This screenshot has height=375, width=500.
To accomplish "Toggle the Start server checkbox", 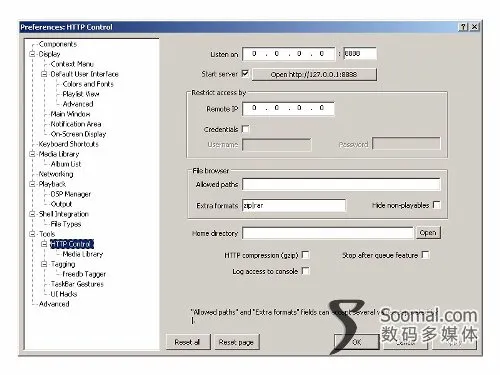I will (245, 73).
